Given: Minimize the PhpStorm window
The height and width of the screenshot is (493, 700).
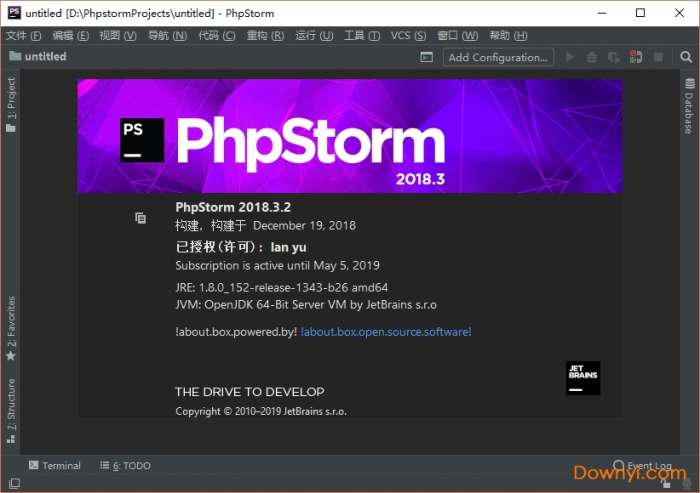Looking at the screenshot, I should coord(602,13).
